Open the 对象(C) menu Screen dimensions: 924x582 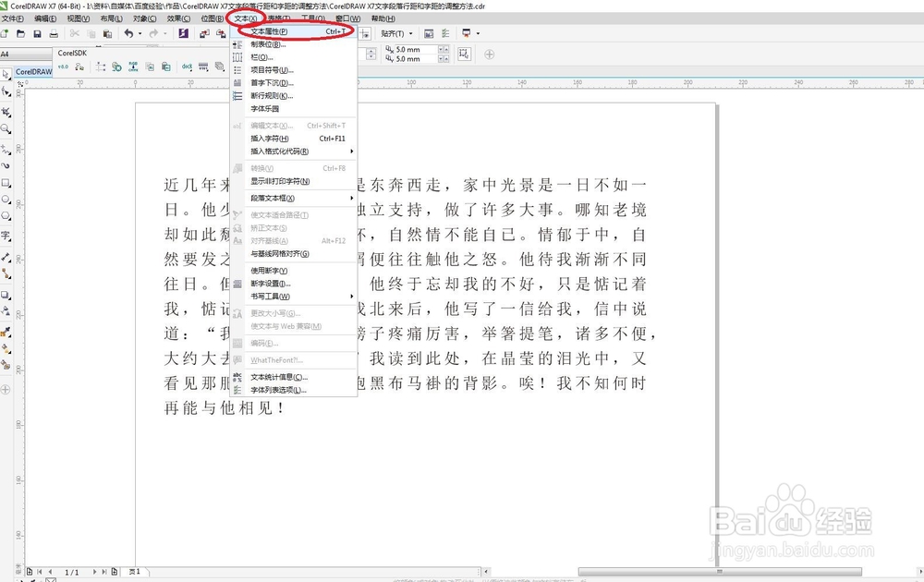[144, 18]
